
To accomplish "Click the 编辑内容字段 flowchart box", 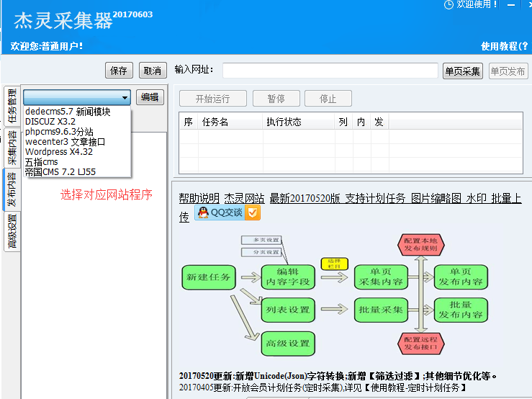I will click(x=288, y=277).
